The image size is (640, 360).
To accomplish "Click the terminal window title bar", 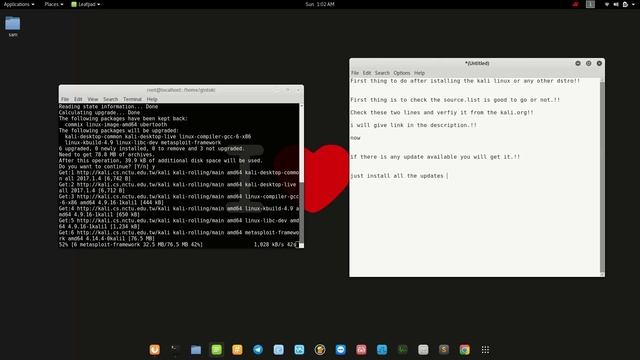I will (181, 90).
